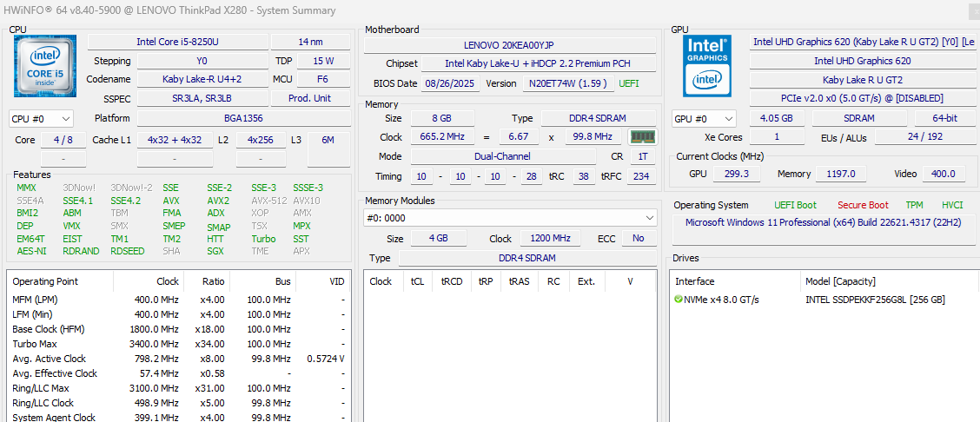Viewport: 980px width, 422px height.
Task: Click the LENOVO 20KEA00YJP motherboard button
Action: 510,45
